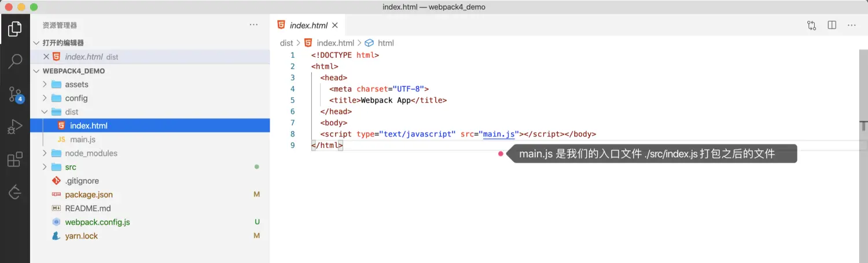Click the package.json npm icon
The height and width of the screenshot is (263, 868).
pyautogui.click(x=56, y=194)
